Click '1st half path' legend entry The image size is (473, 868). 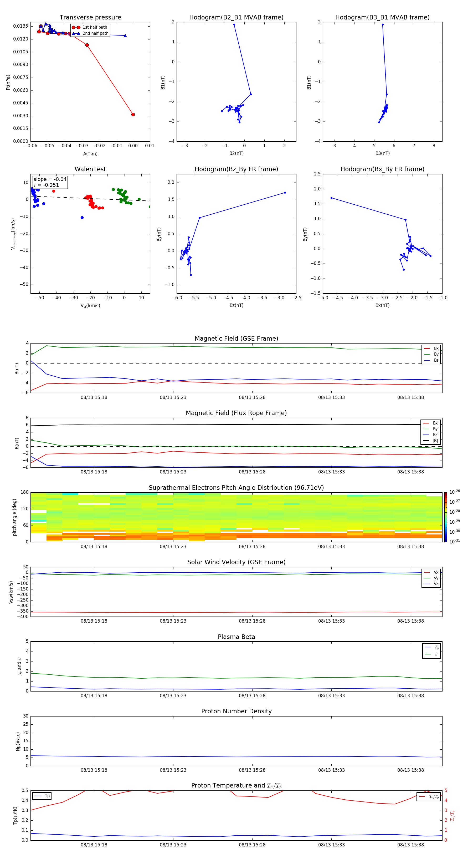(x=90, y=27)
